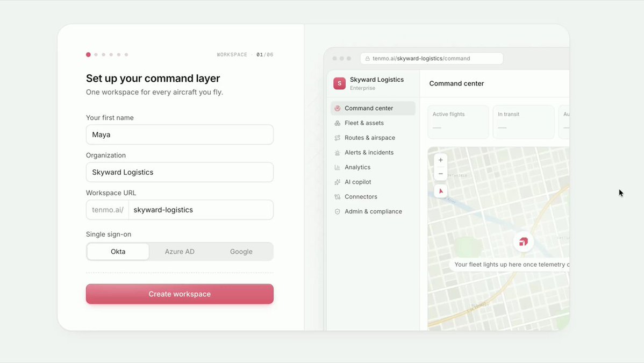Screen dimensions: 644x363
Task: Click the Routes & airspace icon
Action: point(337,138)
